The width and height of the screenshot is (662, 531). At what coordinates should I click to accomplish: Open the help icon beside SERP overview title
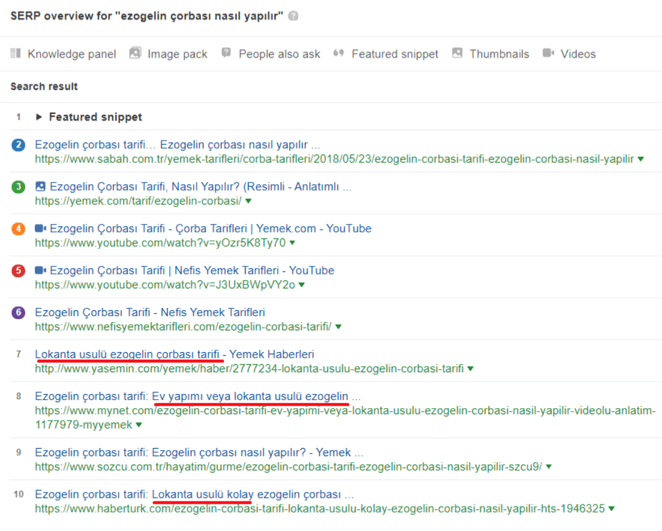[x=293, y=16]
